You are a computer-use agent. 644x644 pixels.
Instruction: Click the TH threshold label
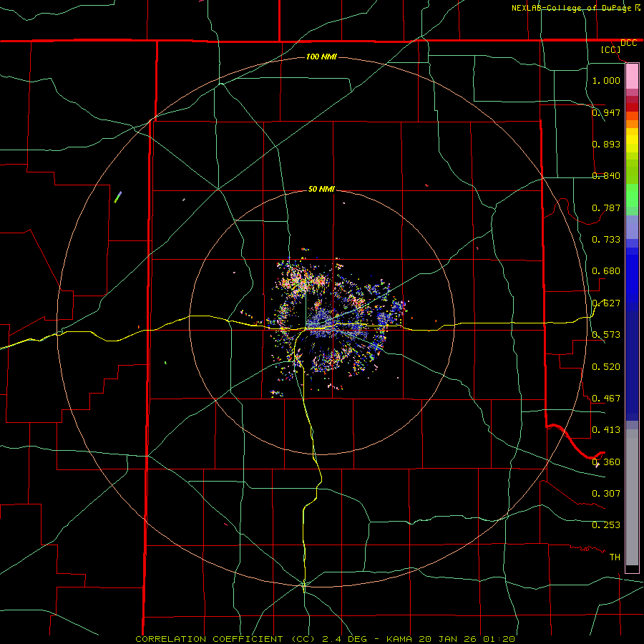pyautogui.click(x=615, y=557)
